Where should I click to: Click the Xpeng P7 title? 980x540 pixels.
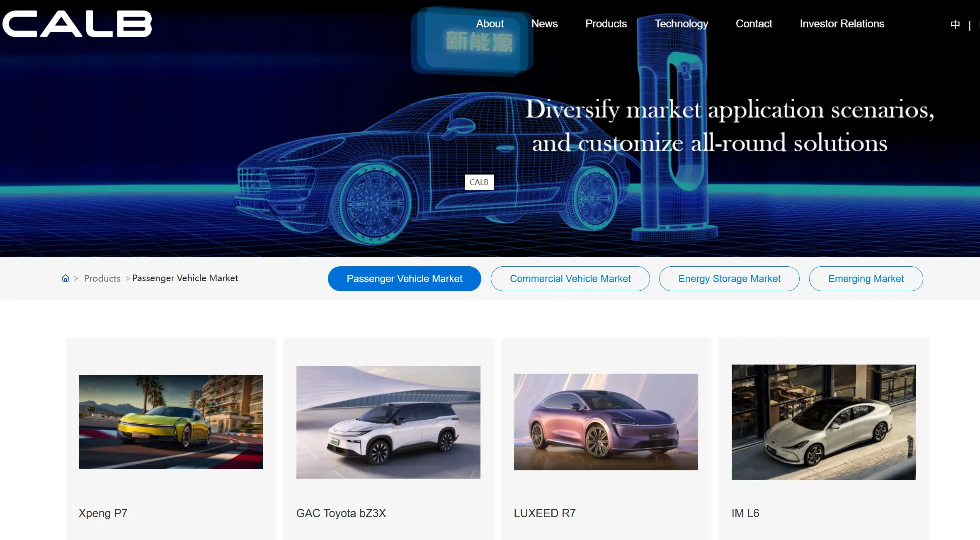103,513
